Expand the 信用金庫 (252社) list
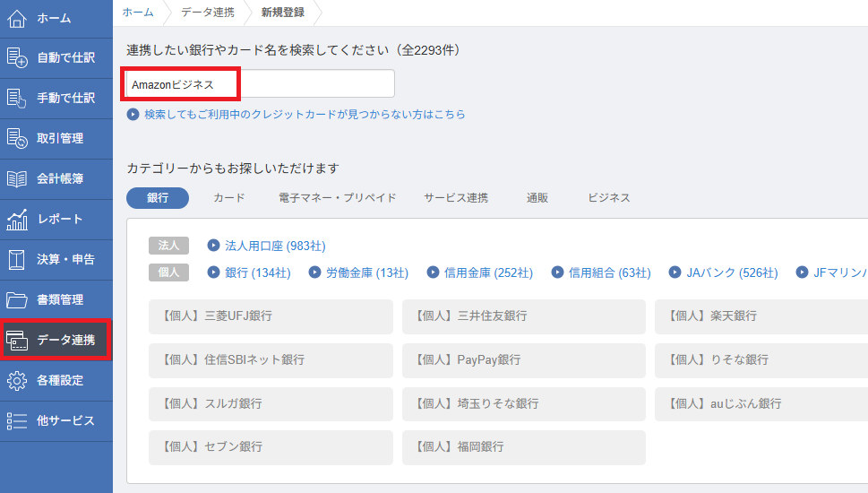This screenshot has height=493, width=868. (x=487, y=272)
